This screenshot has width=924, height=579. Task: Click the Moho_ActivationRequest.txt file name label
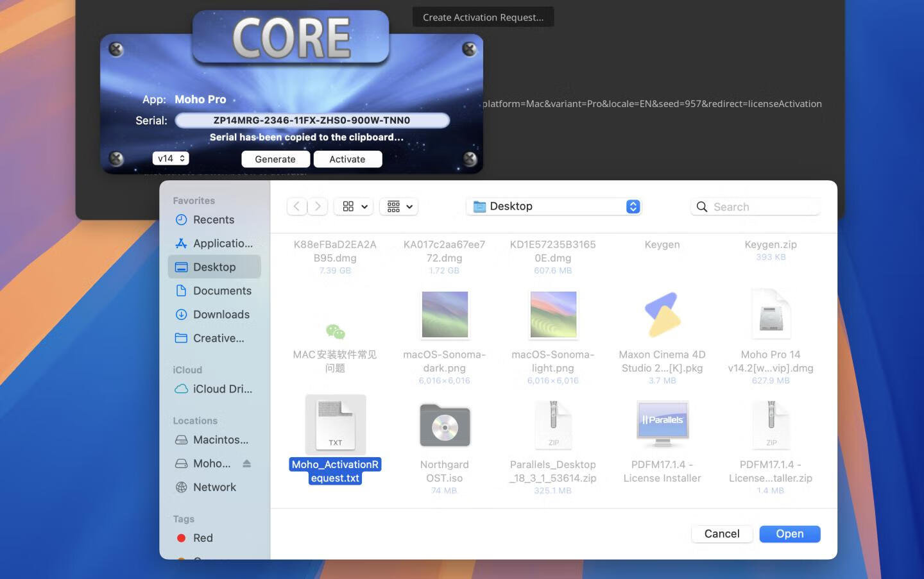(336, 471)
